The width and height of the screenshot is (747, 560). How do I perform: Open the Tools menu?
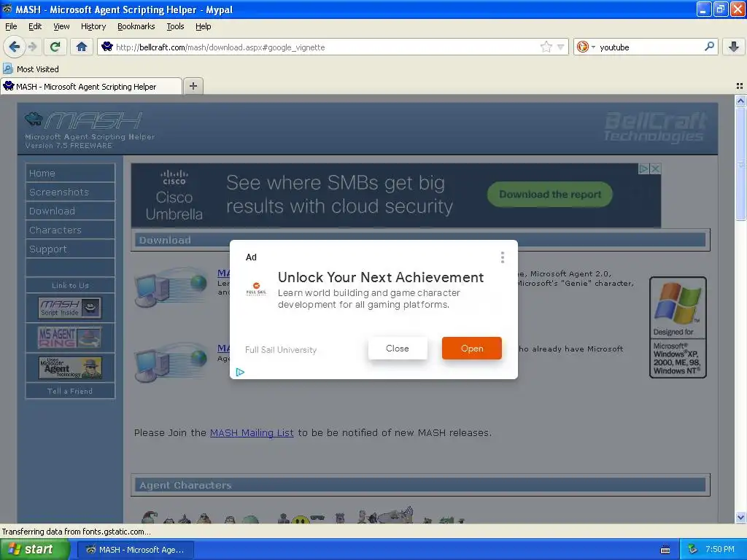click(x=175, y=26)
